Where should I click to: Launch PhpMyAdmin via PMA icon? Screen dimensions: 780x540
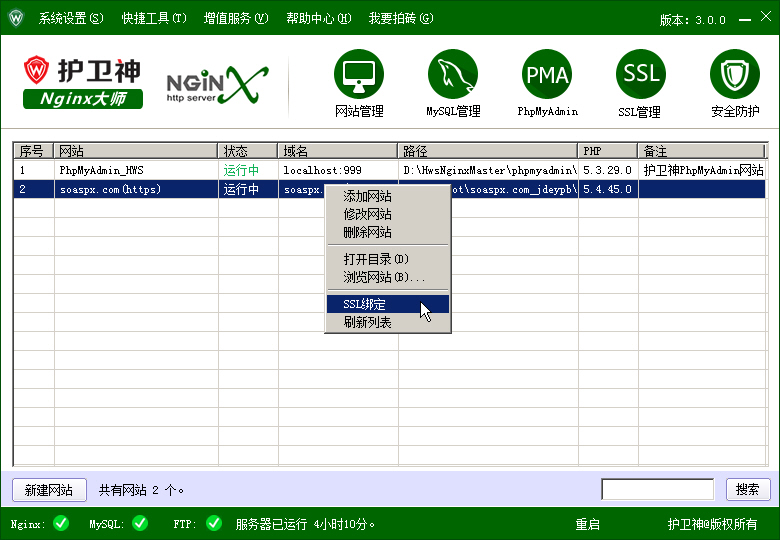(x=547, y=75)
